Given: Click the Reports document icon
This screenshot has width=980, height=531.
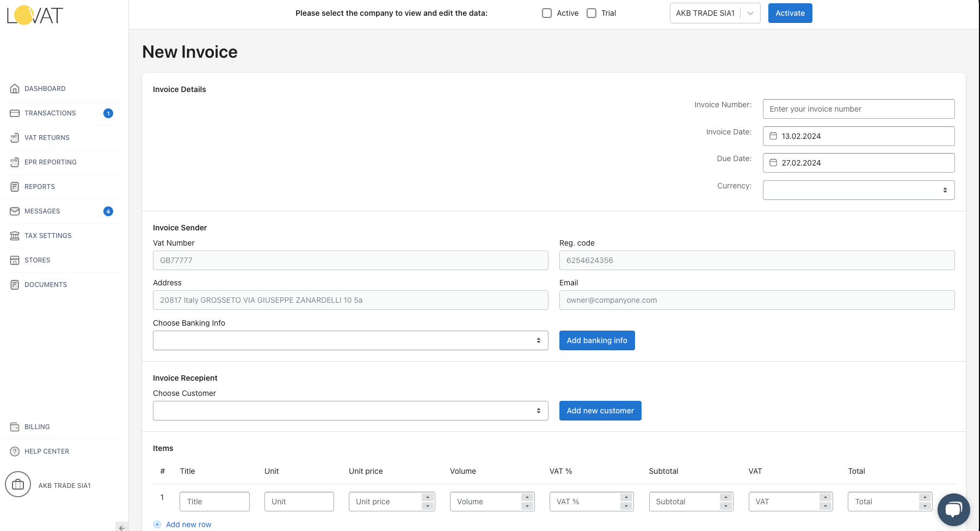Looking at the screenshot, I should click(x=15, y=187).
